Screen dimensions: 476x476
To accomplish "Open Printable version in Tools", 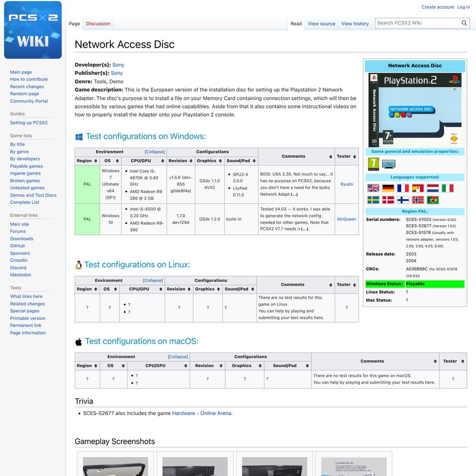I will (28, 318).
